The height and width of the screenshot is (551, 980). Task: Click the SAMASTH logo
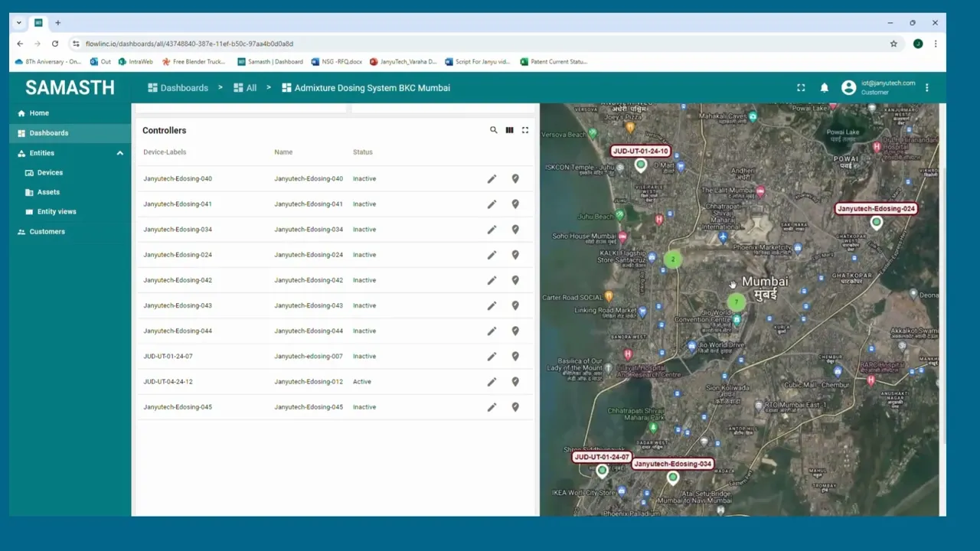[x=70, y=88]
